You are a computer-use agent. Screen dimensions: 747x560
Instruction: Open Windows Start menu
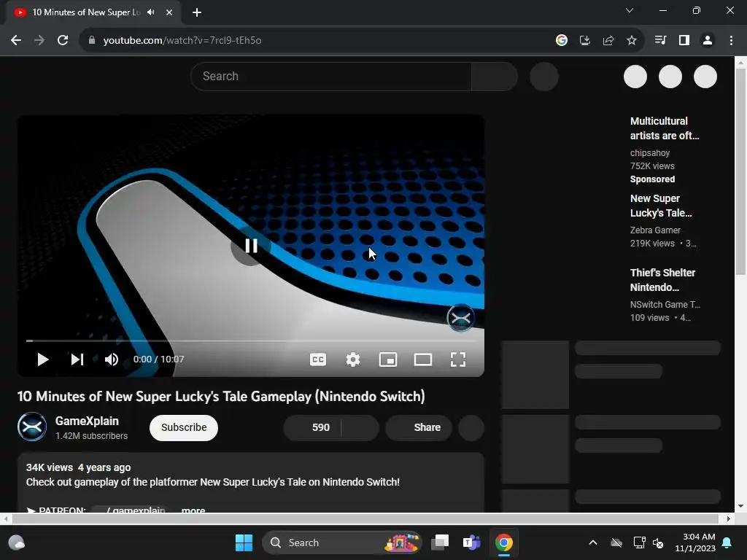[x=244, y=542]
